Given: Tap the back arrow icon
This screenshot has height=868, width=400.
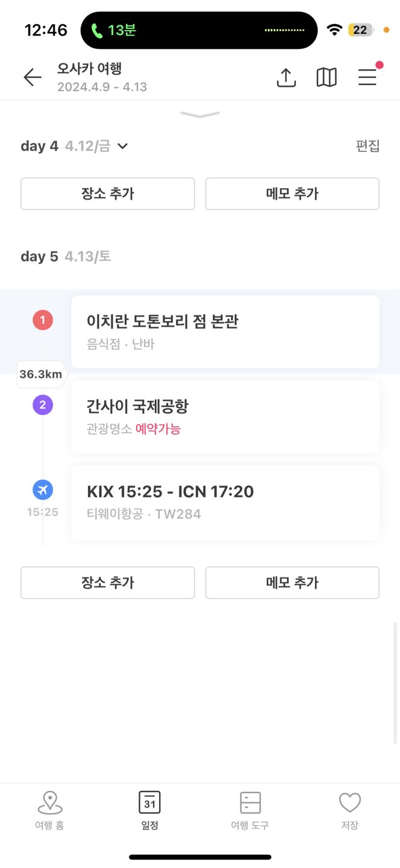Looking at the screenshot, I should click(x=33, y=77).
